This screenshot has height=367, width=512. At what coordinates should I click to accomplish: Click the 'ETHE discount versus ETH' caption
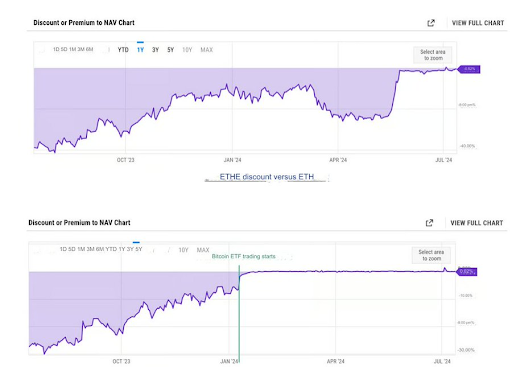(267, 177)
